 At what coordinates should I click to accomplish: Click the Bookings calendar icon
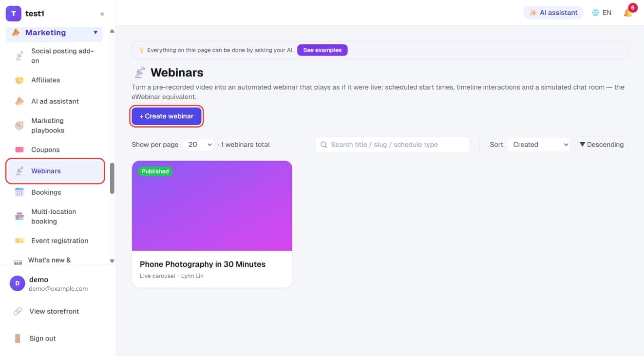pyautogui.click(x=19, y=192)
